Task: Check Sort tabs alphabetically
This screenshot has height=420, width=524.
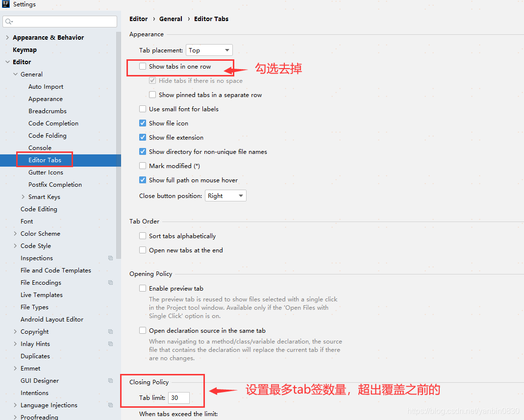Action: (142, 236)
